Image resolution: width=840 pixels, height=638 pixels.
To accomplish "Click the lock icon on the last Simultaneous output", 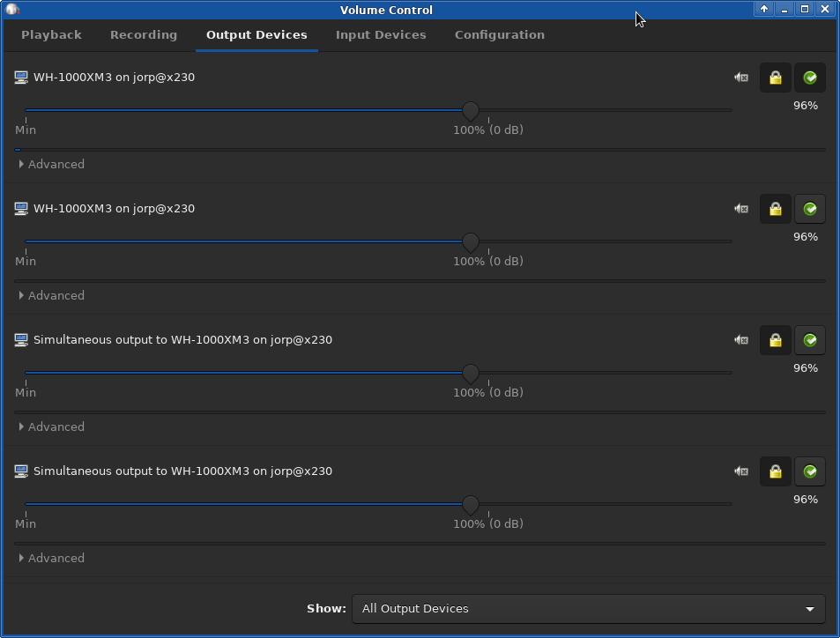I will point(775,471).
